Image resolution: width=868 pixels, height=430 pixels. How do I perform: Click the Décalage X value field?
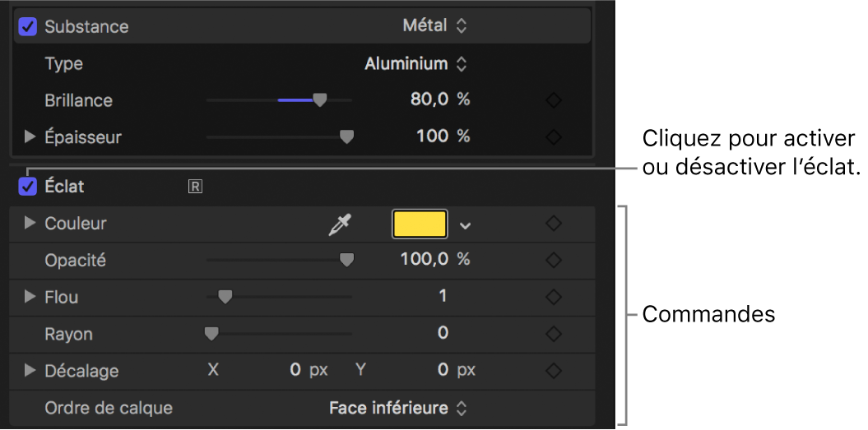click(x=295, y=370)
